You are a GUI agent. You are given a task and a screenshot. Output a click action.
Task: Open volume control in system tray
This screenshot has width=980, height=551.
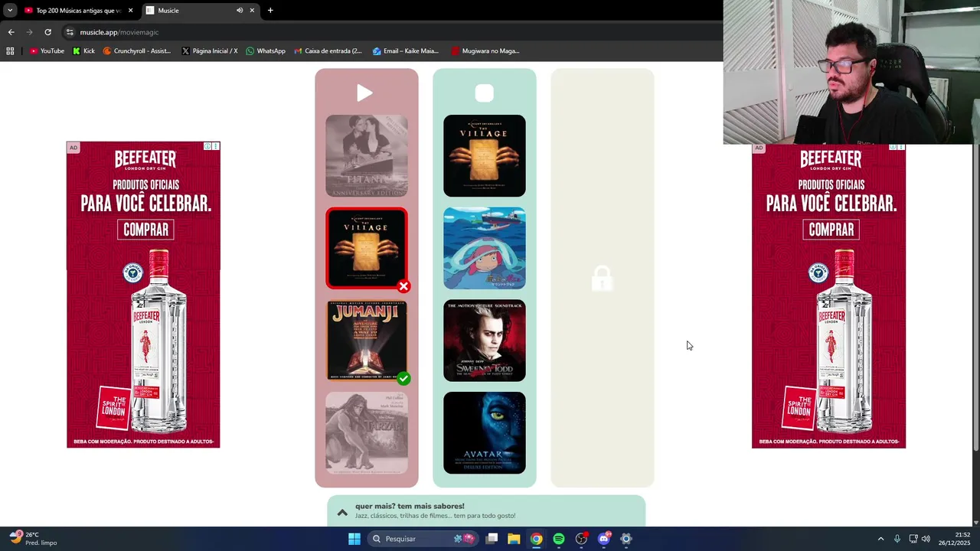click(926, 539)
